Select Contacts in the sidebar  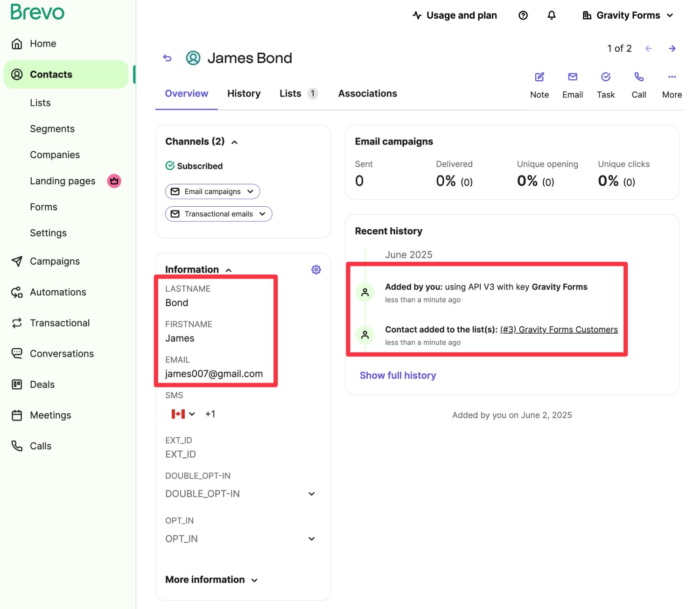pos(66,74)
